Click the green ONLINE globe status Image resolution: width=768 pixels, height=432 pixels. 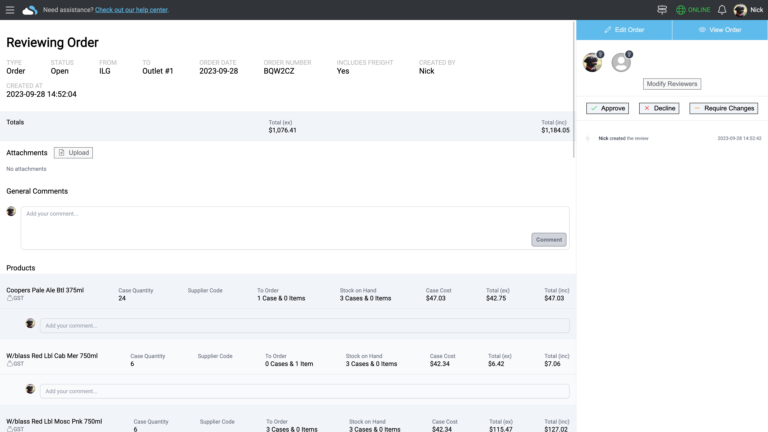coord(693,10)
